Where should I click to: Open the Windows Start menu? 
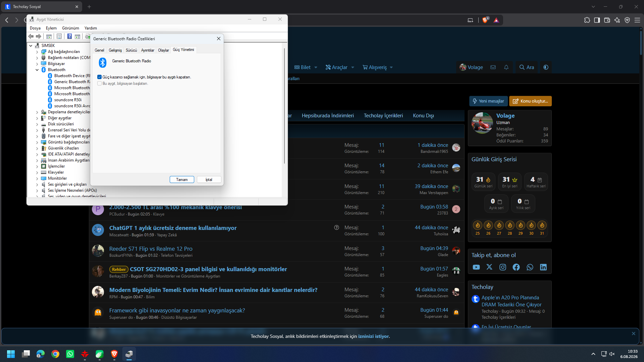11,354
